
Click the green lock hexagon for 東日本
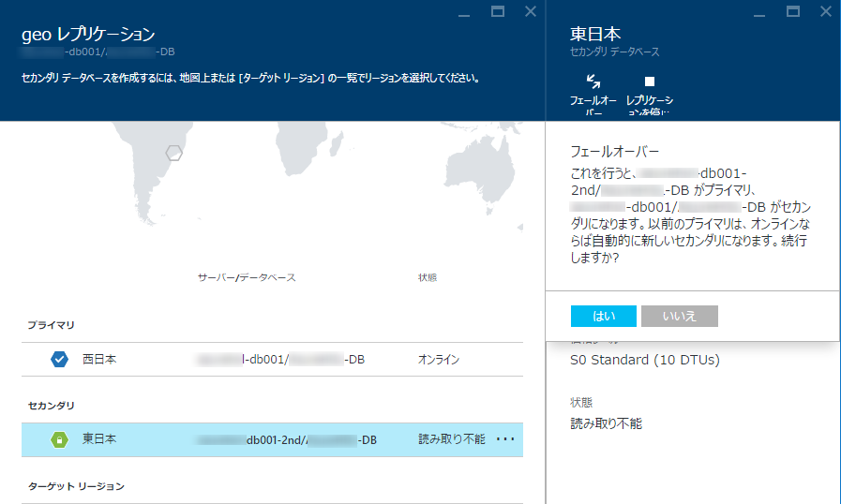point(60,438)
